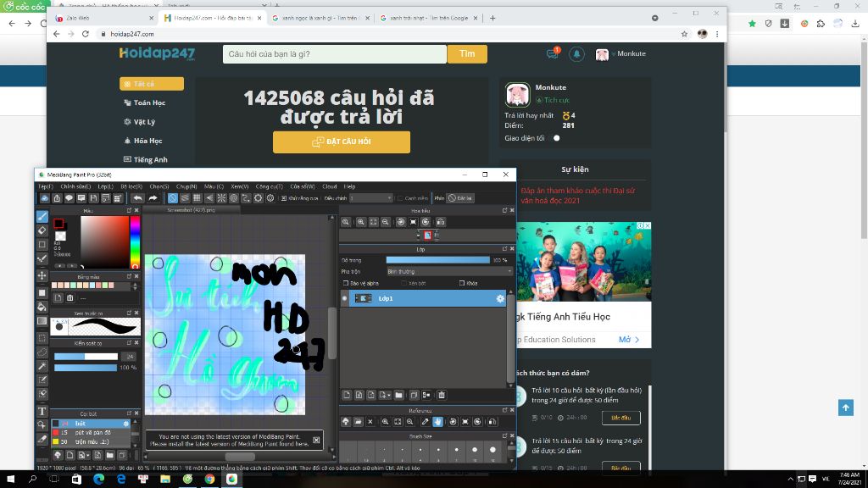Image resolution: width=868 pixels, height=488 pixels.
Task: Select the Eraser tool
Action: coord(42,228)
